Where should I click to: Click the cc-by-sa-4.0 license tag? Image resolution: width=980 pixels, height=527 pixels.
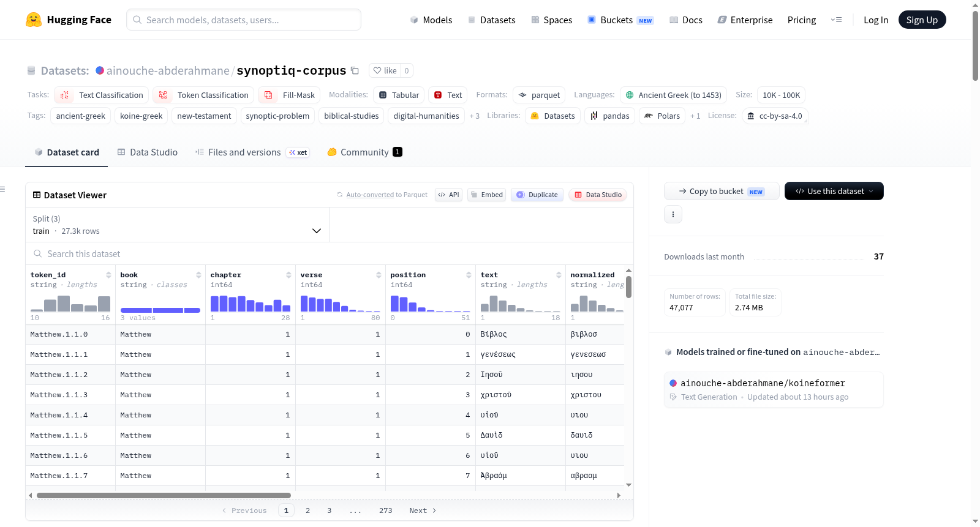pos(775,116)
